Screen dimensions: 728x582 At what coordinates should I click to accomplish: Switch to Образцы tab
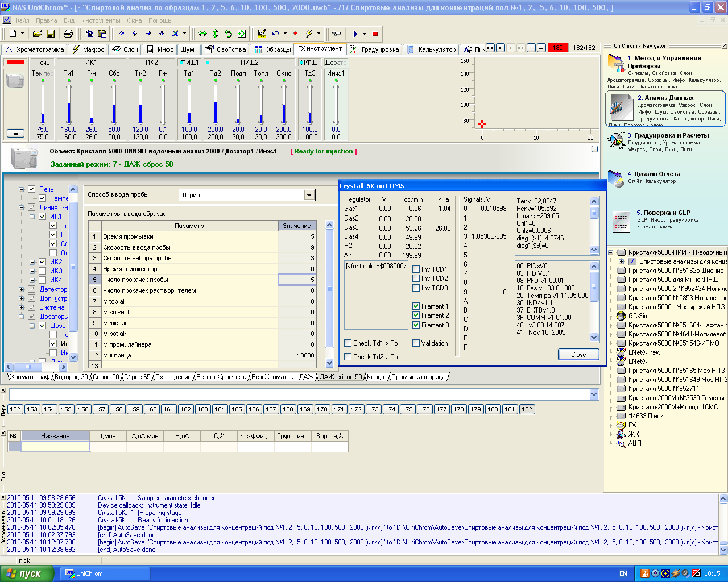point(272,49)
